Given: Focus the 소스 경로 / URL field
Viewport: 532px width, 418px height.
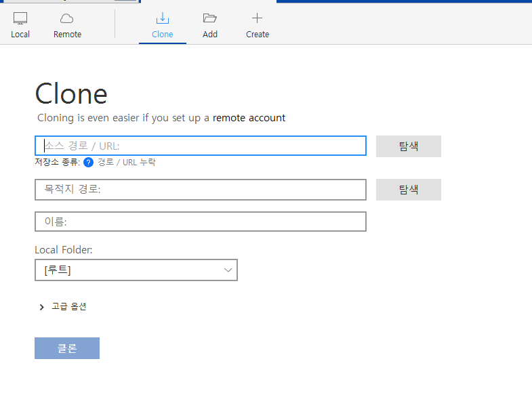Looking at the screenshot, I should pos(201,146).
